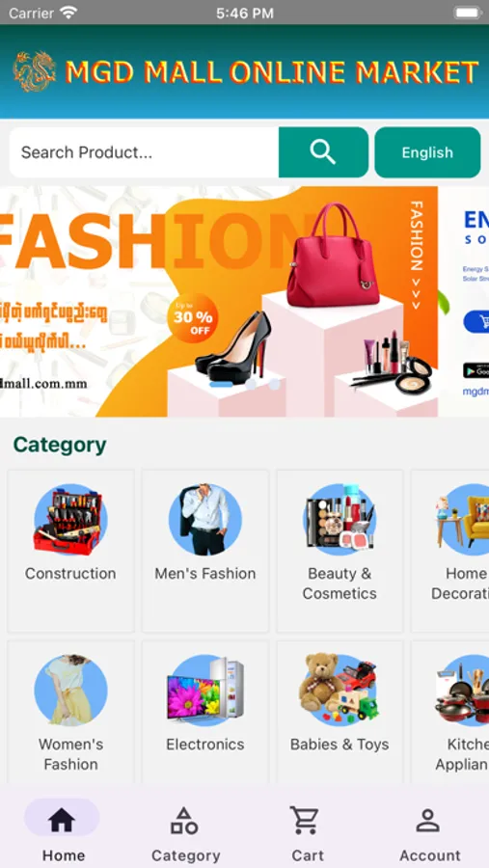Switch to the Home tab
This screenshot has height=868, width=489.
pos(63,833)
